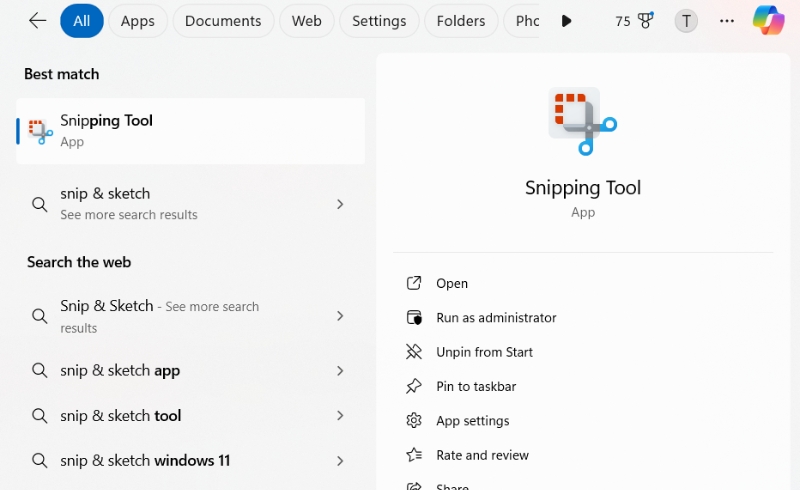Expand chevron for snip & sketch suggestion
The width and height of the screenshot is (800, 490).
point(340,204)
